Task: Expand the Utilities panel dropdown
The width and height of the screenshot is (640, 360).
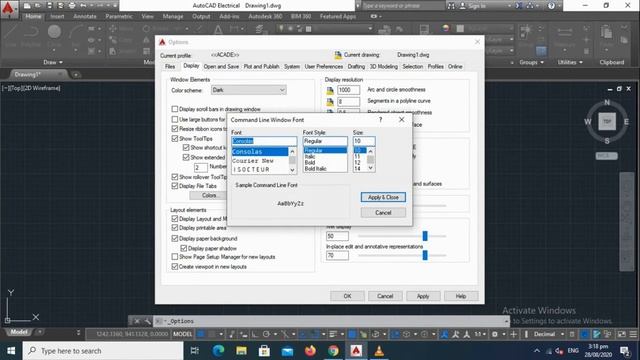Action: pyautogui.click(x=570, y=62)
